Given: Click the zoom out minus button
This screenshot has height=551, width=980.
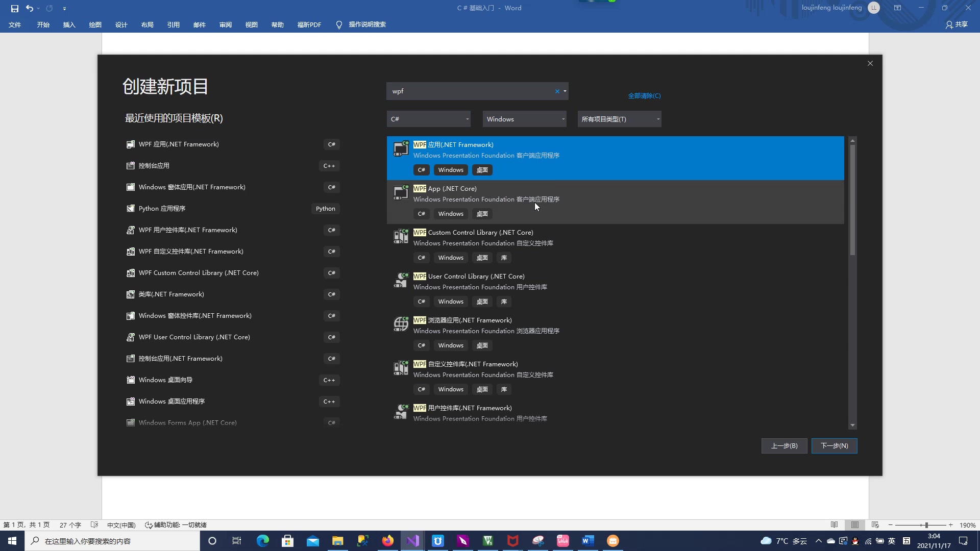Looking at the screenshot, I should (x=891, y=525).
